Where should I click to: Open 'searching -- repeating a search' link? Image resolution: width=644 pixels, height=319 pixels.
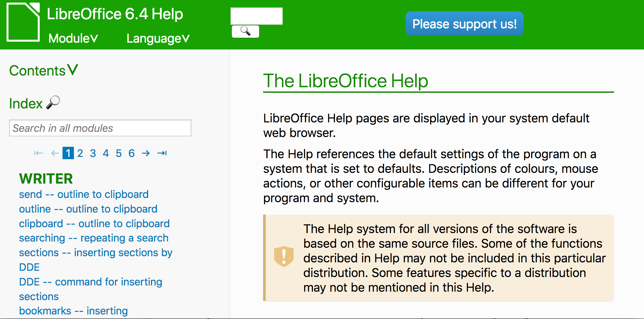tap(94, 238)
